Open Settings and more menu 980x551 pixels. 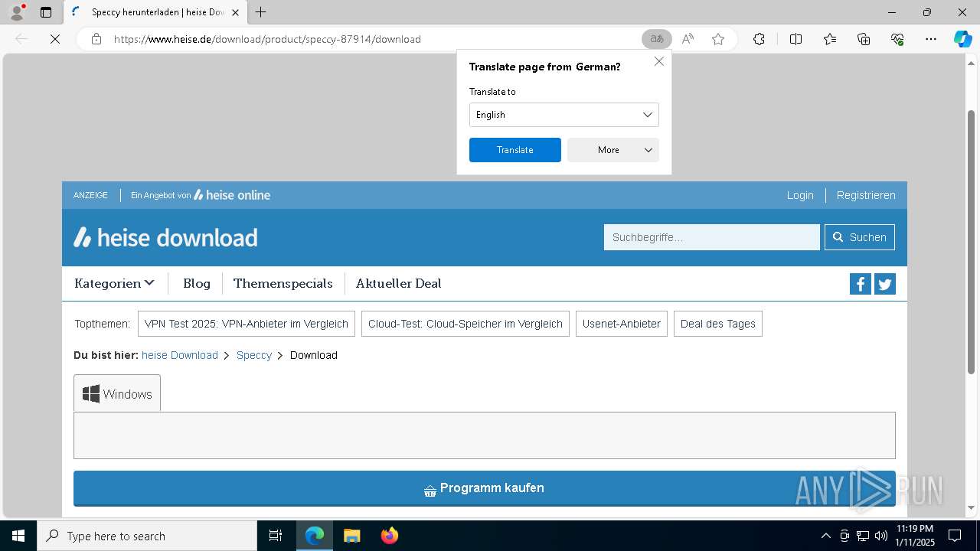coord(931,39)
